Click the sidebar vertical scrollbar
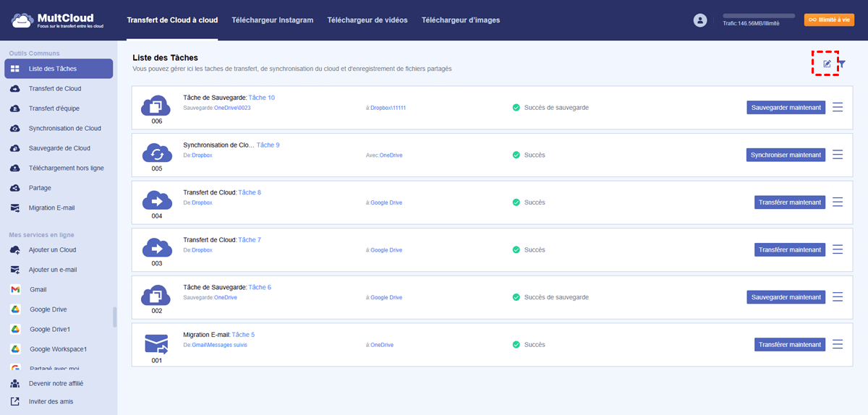Screen dimensions: 868x415 tap(114, 317)
